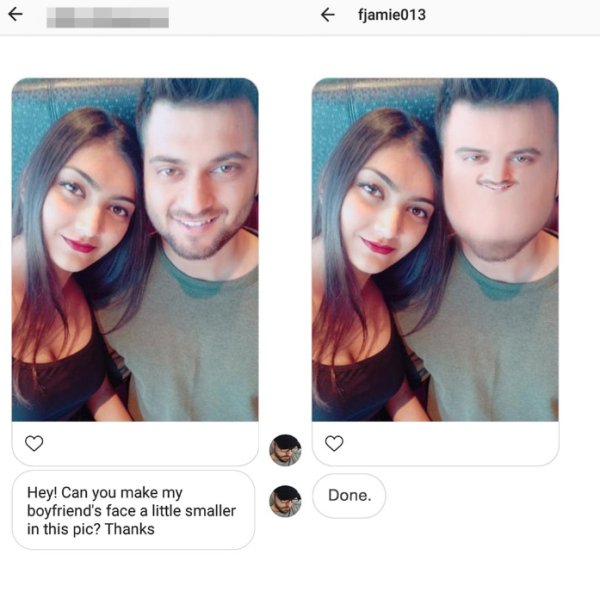Click the word Thanks in the request message
Image resolution: width=600 pixels, height=598 pixels.
pyautogui.click(x=130, y=529)
